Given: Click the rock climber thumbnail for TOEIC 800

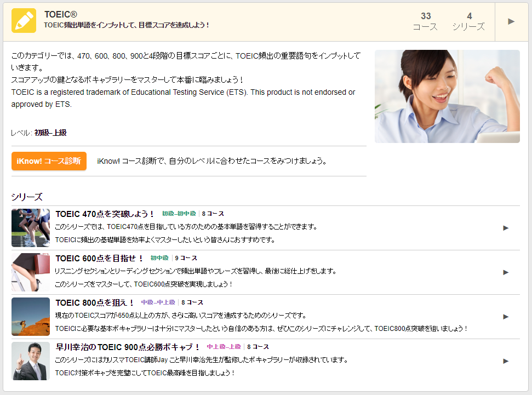Looking at the screenshot, I should pyautogui.click(x=31, y=317).
